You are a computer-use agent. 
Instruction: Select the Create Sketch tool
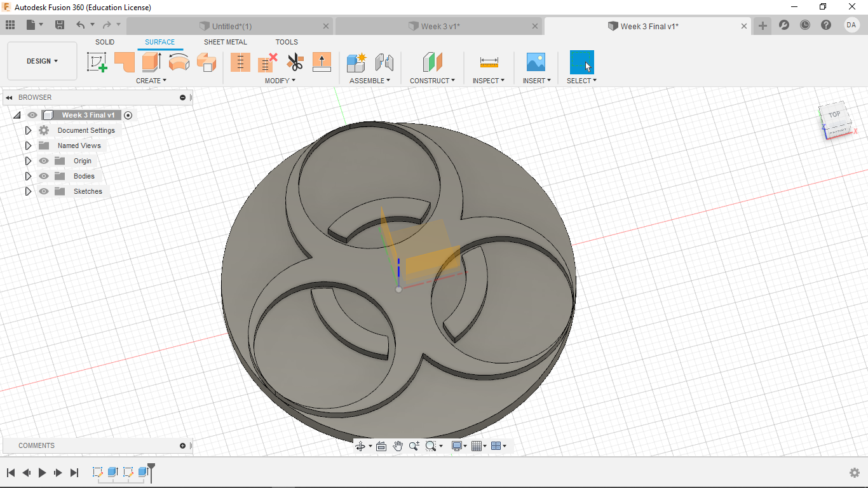point(97,62)
